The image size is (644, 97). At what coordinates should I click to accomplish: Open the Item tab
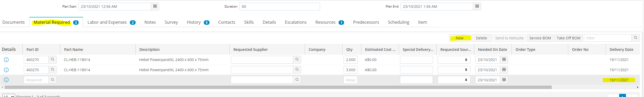click(422, 22)
